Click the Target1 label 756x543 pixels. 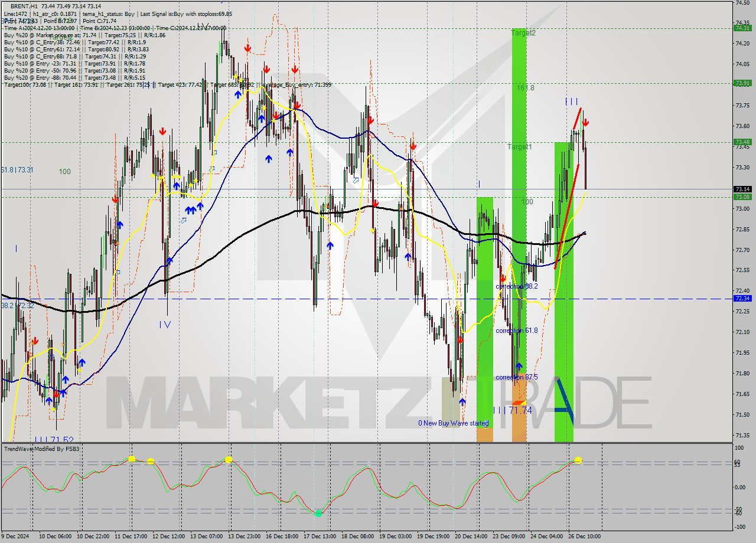(x=520, y=147)
